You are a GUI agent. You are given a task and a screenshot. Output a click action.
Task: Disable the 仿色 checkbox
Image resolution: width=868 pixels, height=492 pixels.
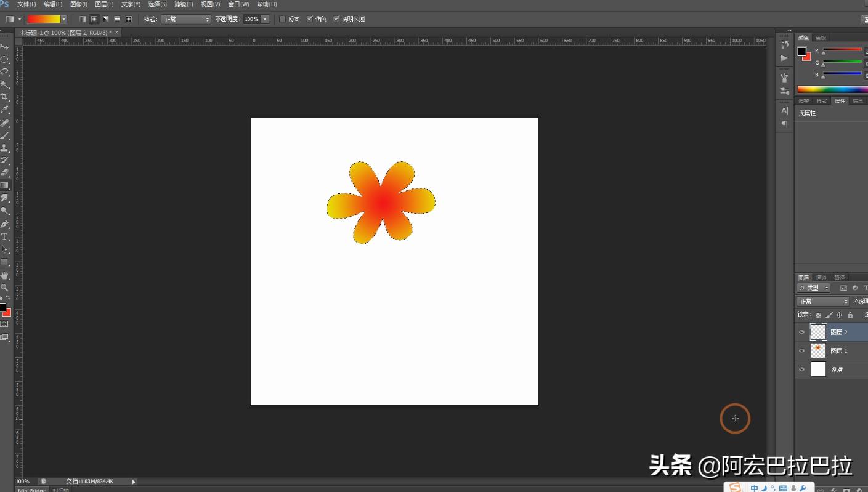point(310,19)
